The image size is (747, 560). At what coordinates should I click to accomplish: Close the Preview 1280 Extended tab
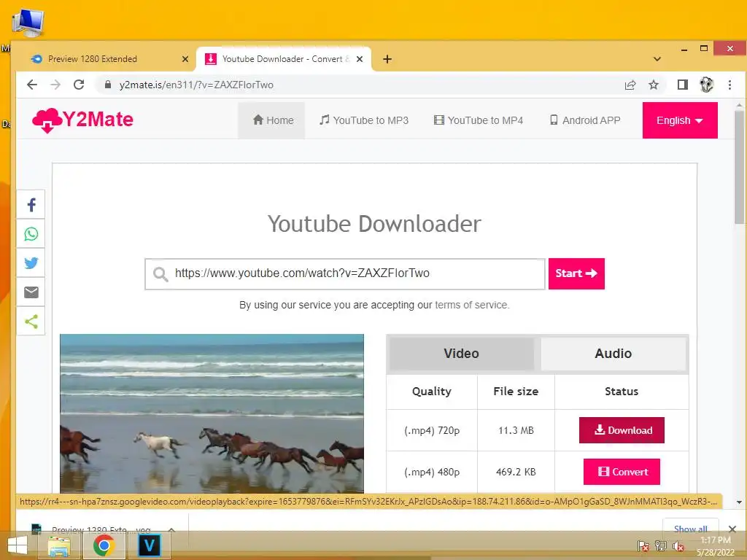[185, 59]
